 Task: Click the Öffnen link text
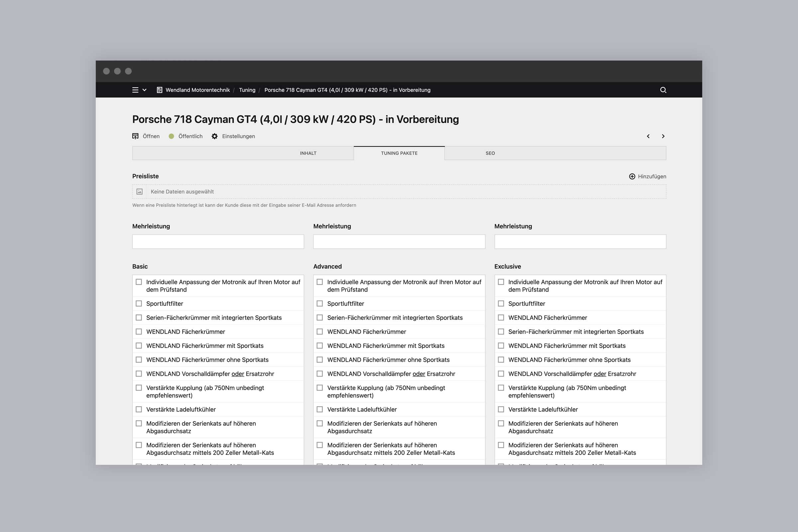pyautogui.click(x=151, y=136)
